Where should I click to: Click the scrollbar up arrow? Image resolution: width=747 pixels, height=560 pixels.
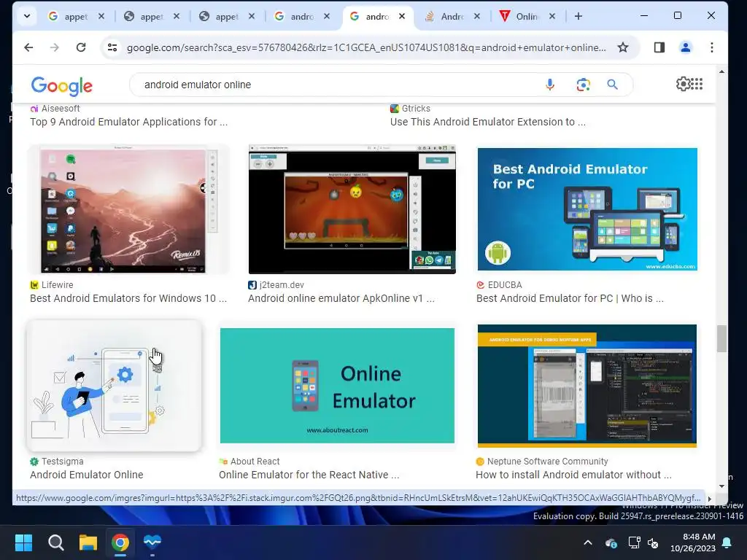coord(721,72)
